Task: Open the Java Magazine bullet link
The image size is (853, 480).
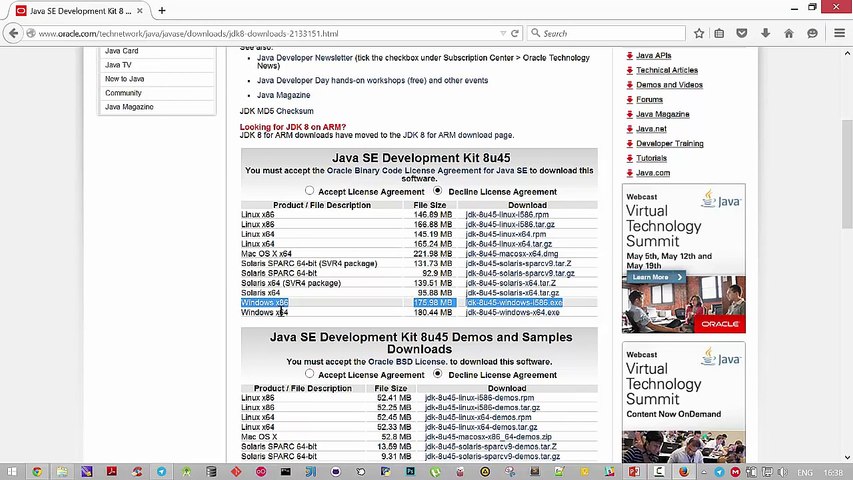Action: point(283,95)
